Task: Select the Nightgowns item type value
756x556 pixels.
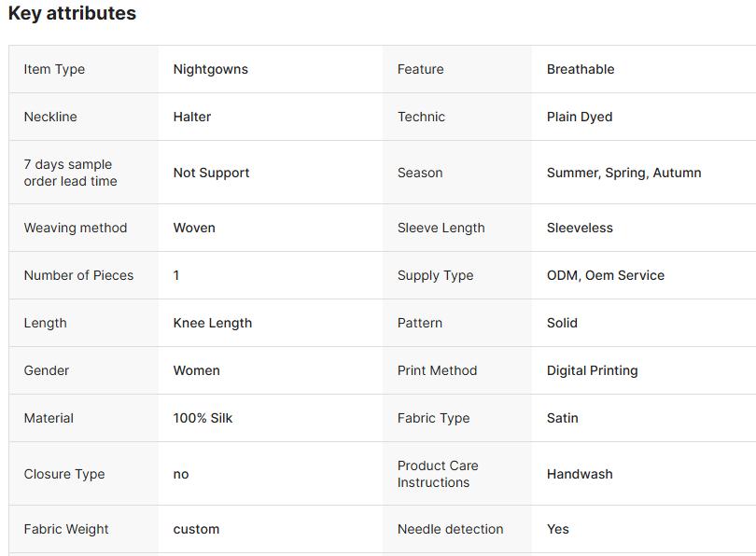Action: [211, 69]
